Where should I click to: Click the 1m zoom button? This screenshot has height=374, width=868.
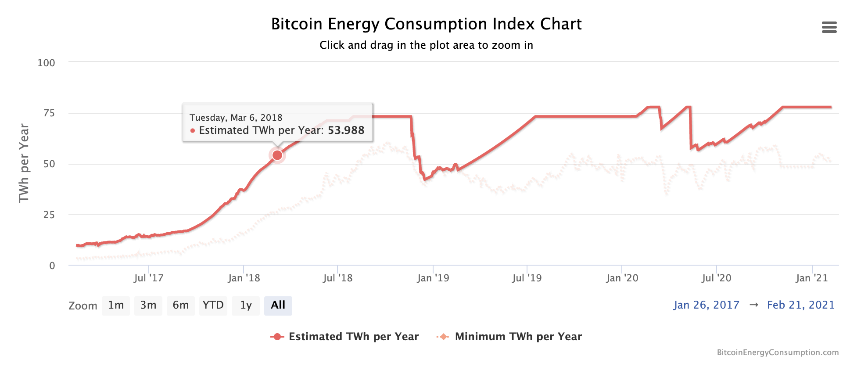coord(115,305)
